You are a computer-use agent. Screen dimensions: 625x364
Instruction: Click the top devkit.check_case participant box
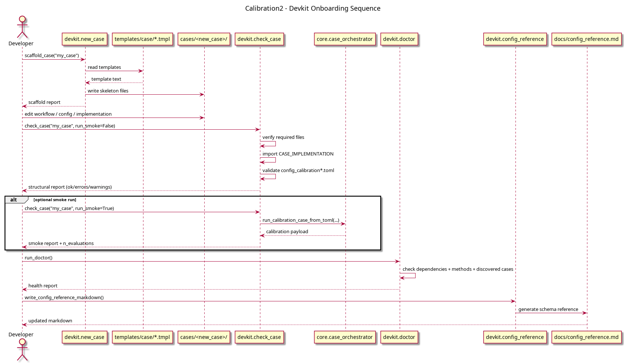259,39
